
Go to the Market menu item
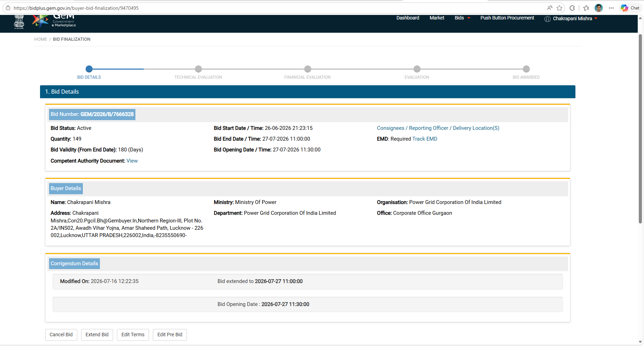(x=437, y=18)
